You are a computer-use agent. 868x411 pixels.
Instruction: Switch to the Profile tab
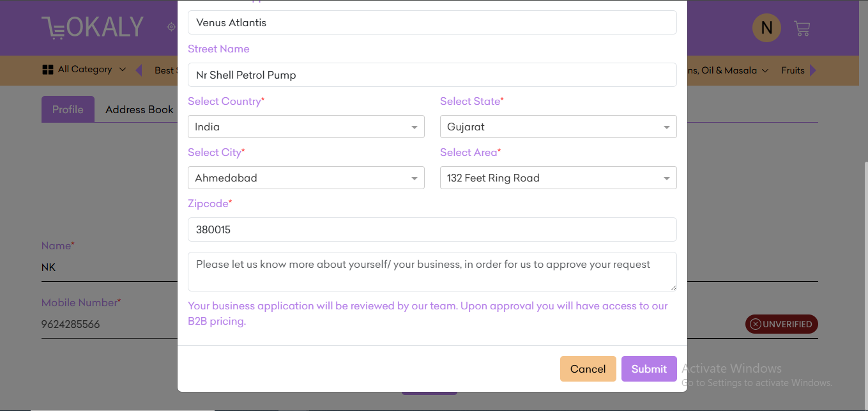(68, 109)
